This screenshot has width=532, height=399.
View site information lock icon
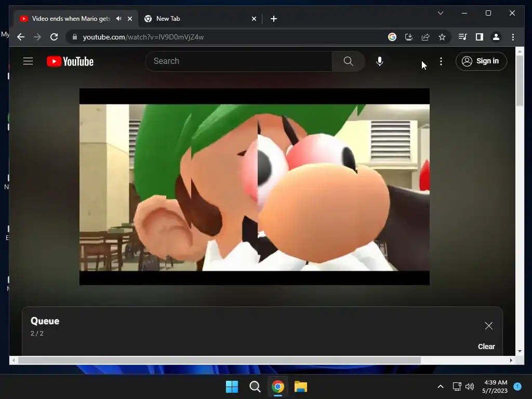click(75, 37)
